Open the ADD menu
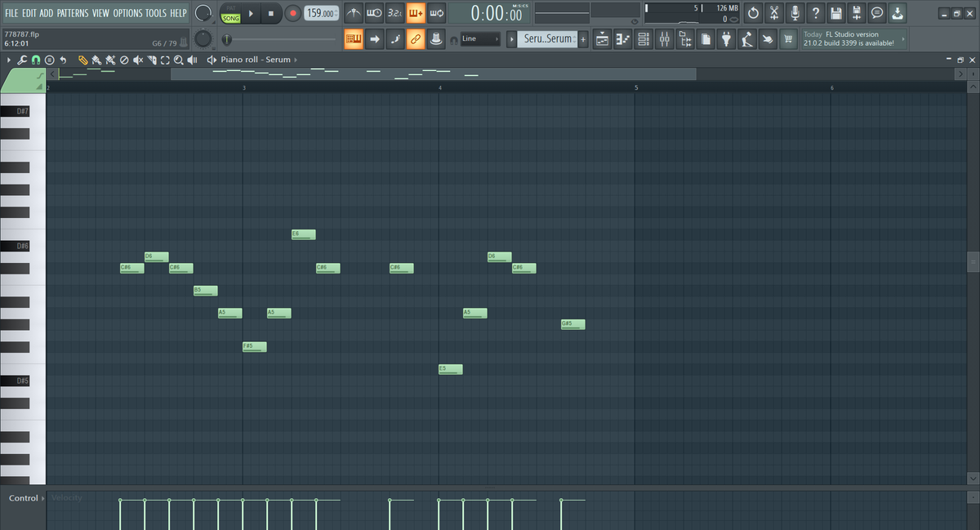This screenshot has width=980, height=530. tap(47, 13)
